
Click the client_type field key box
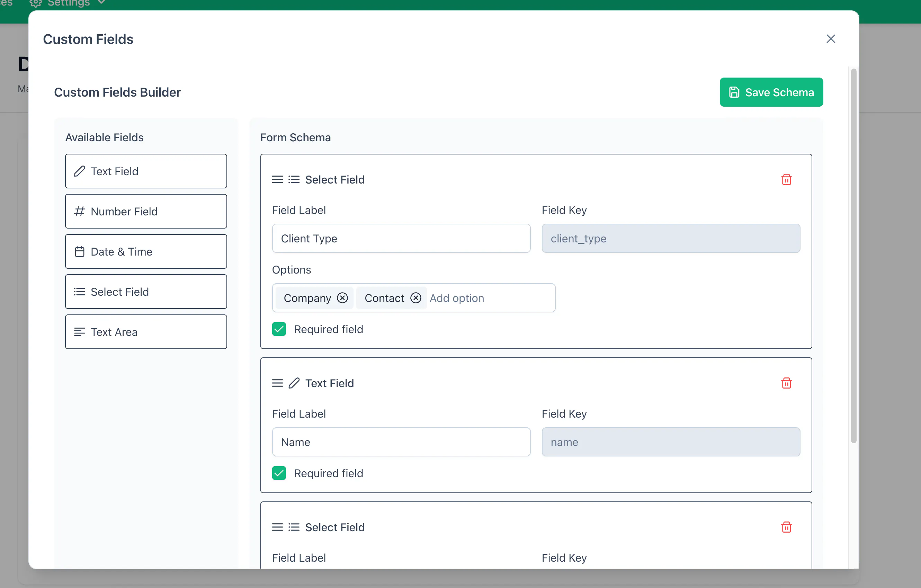tap(671, 238)
